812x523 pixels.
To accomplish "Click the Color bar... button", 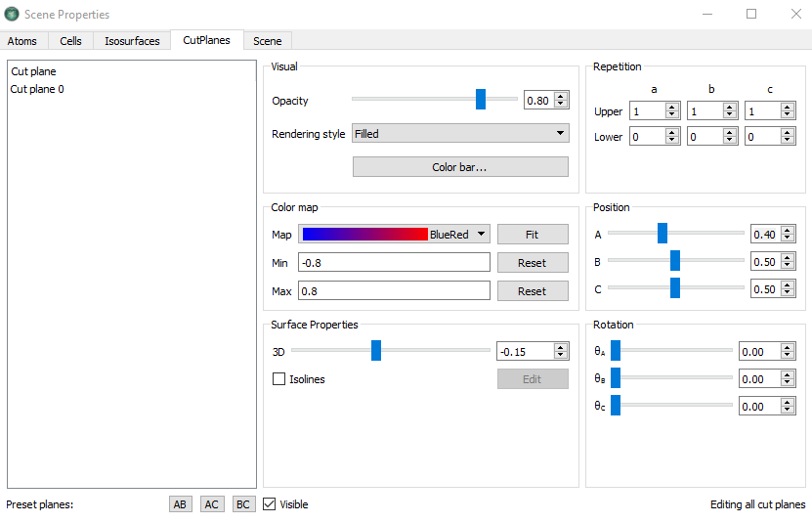I will 460,167.
